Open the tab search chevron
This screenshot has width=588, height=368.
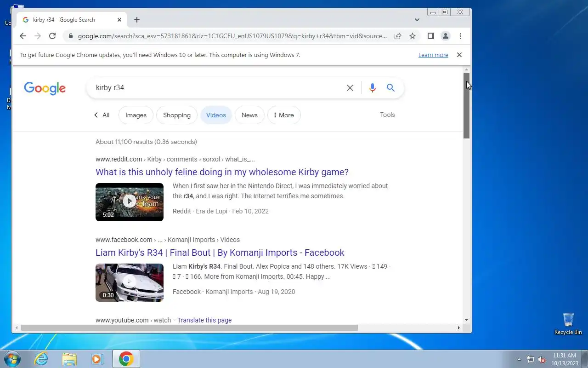tap(417, 20)
